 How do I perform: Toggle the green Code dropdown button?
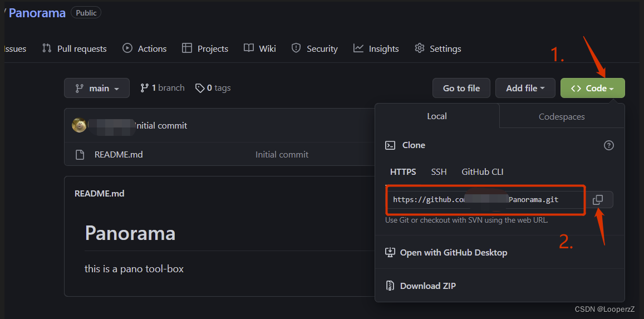pos(593,88)
